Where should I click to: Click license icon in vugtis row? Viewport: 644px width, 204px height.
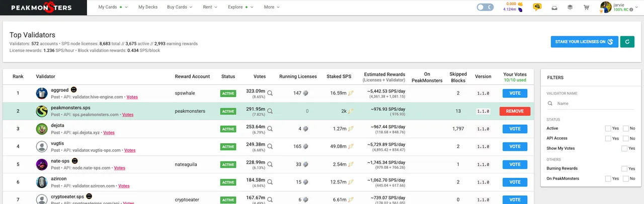tap(305, 147)
